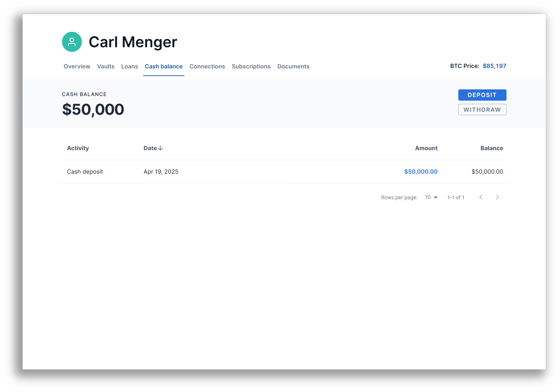Go to the previous page arrow
This screenshot has width=560, height=392.
[x=480, y=197]
